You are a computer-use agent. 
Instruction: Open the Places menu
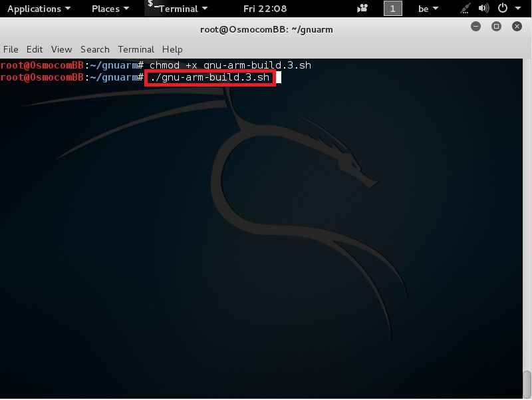pyautogui.click(x=110, y=9)
